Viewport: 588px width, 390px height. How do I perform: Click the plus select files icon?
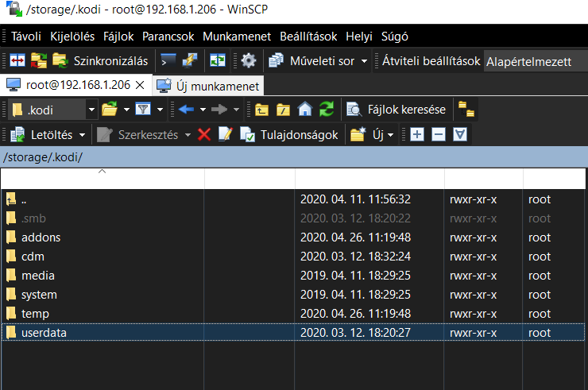click(x=417, y=134)
